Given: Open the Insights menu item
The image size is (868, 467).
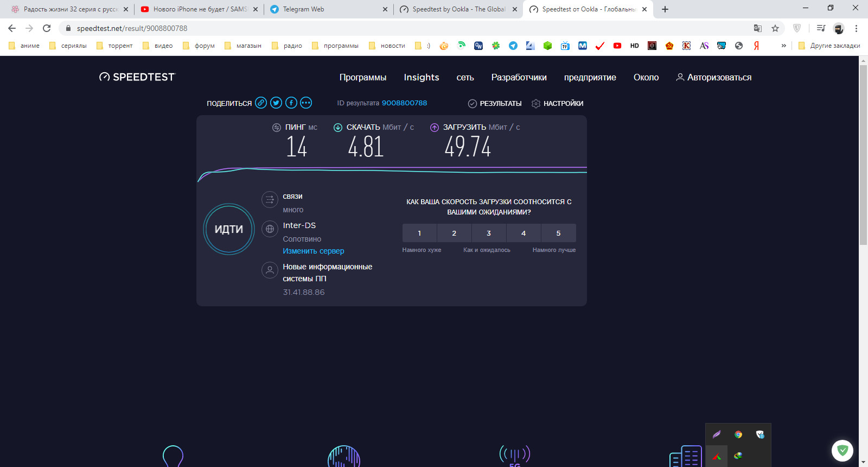Looking at the screenshot, I should point(422,78).
